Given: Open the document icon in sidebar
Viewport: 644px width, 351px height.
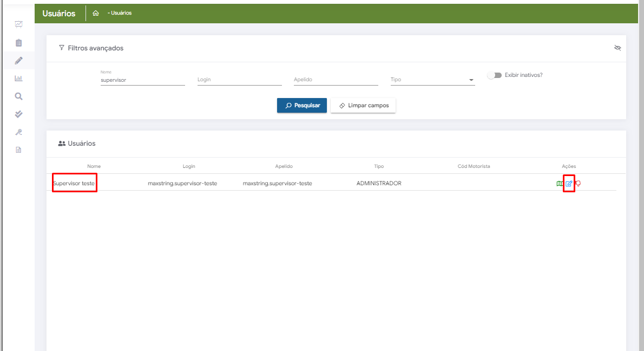Looking at the screenshot, I should point(18,150).
